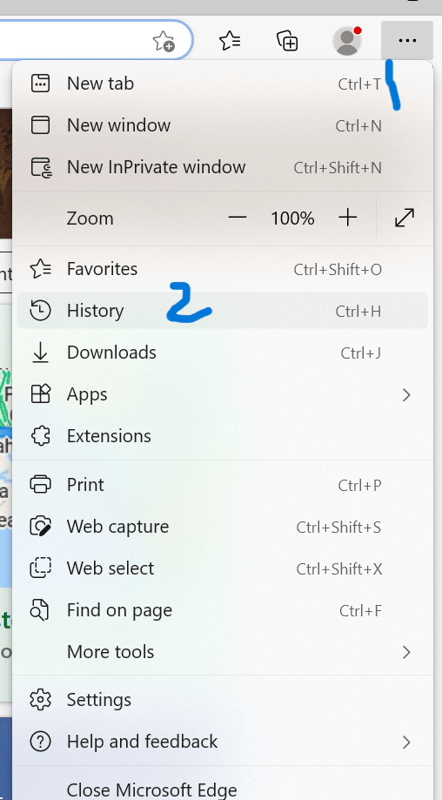
Task: Open a New InPrivate window
Action: (x=222, y=167)
